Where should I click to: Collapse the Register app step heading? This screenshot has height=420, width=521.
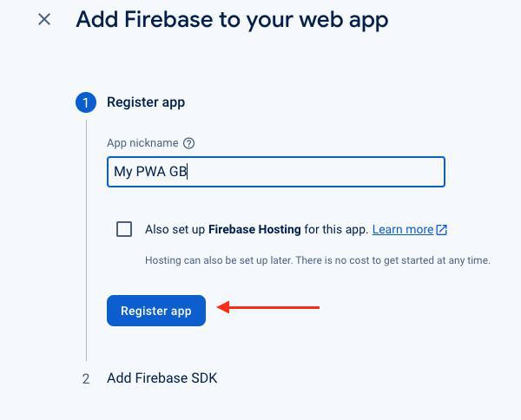(x=146, y=102)
